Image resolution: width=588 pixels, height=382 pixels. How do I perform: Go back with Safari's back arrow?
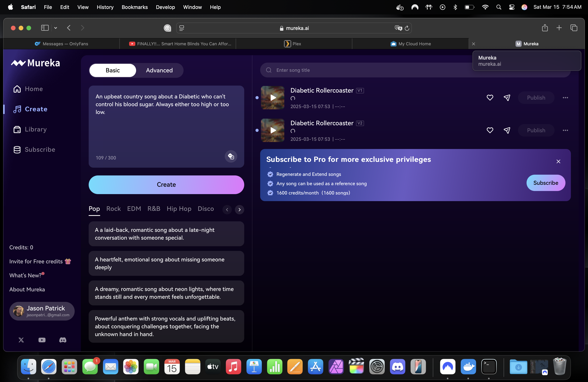[69, 28]
